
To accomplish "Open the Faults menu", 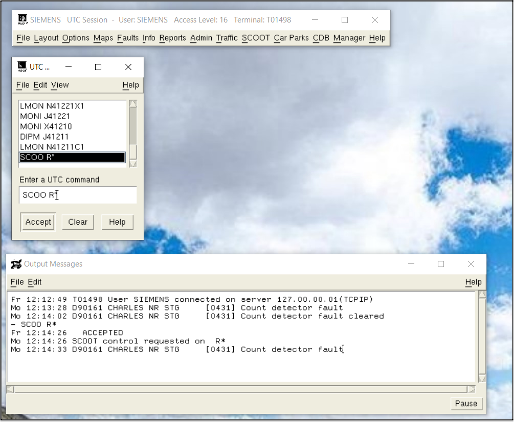I will coord(128,38).
